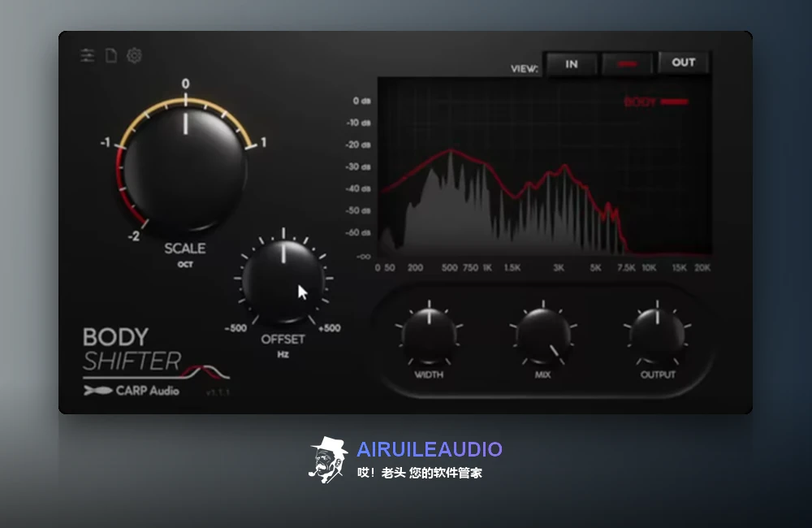812x528 pixels.
Task: Click the CARP Audio fish logo
Action: [x=98, y=390]
